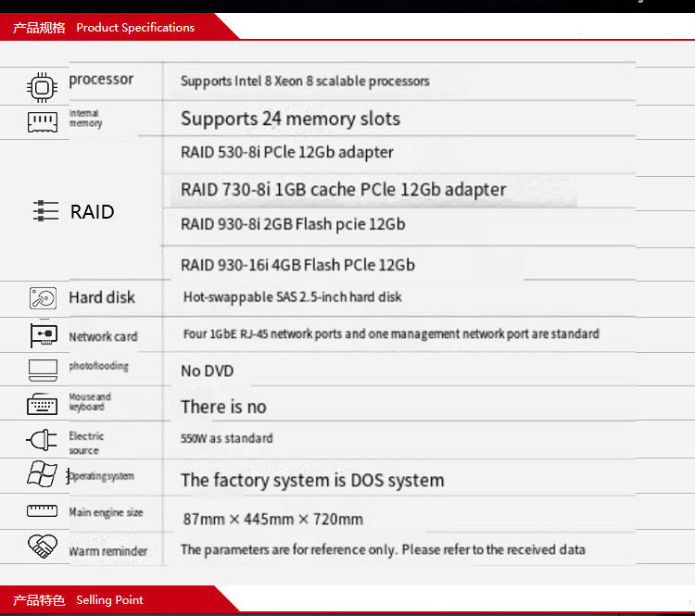Click the RAID 530-8i PCIe 12Gb adapter row
This screenshot has height=616, width=695.
click(286, 153)
